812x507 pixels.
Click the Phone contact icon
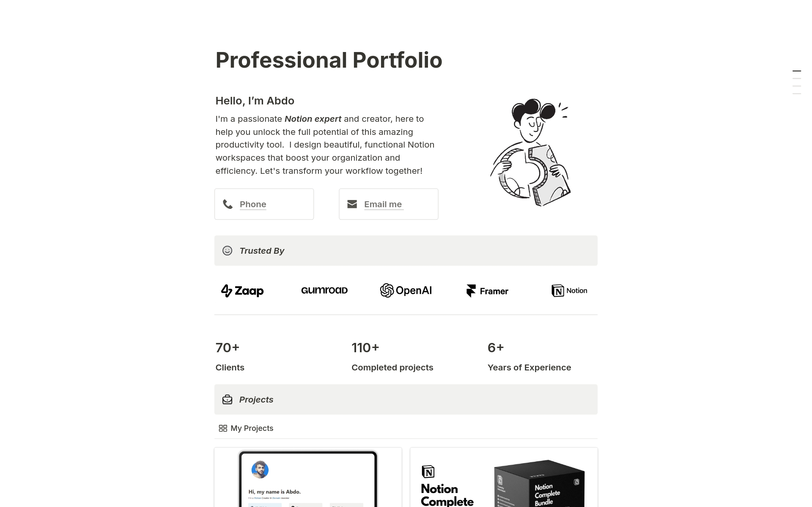pyautogui.click(x=228, y=204)
